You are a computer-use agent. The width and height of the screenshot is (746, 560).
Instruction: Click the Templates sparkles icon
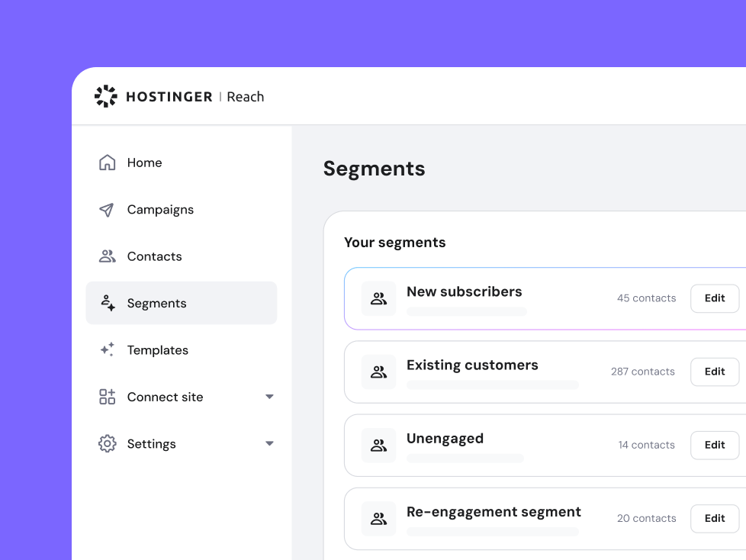coord(107,349)
